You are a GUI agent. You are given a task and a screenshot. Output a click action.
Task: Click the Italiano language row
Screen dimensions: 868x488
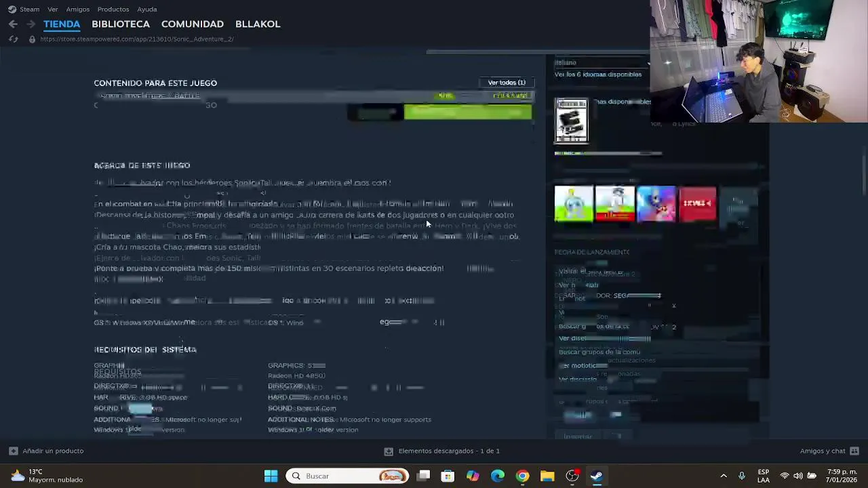(601, 62)
